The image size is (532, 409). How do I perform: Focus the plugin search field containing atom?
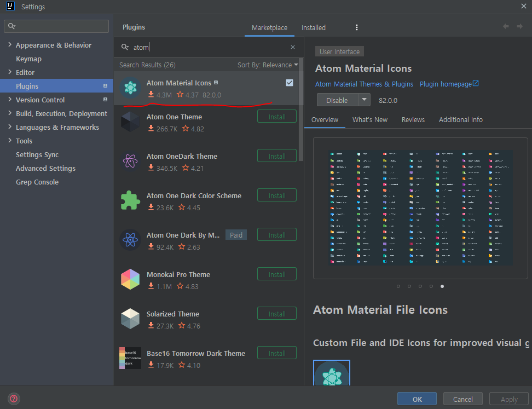click(x=209, y=47)
